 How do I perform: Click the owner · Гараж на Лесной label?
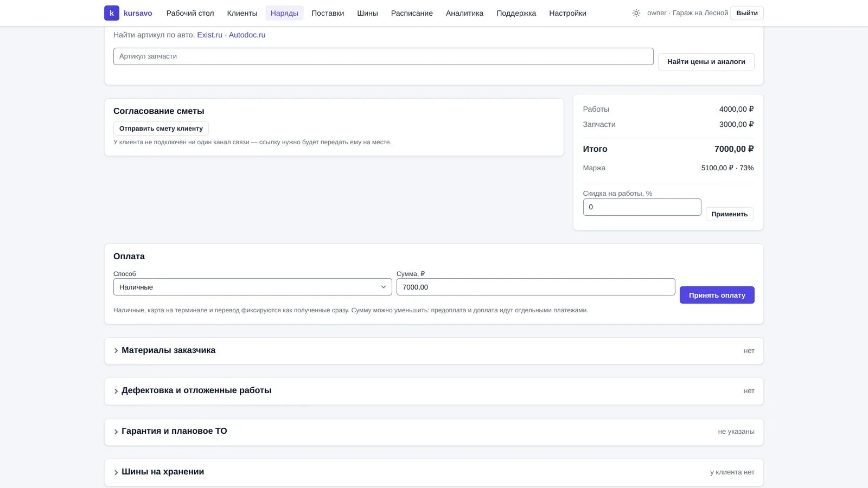pyautogui.click(x=687, y=13)
